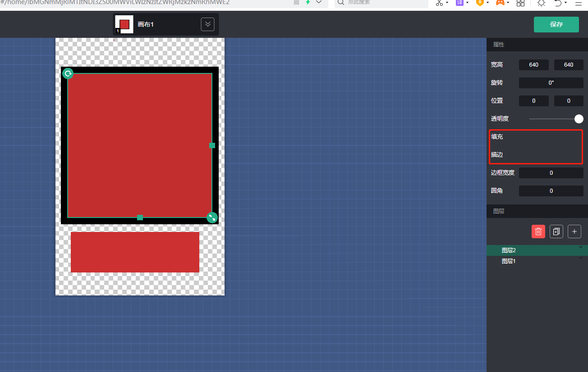Click the 圆角 corner radius input
The width and height of the screenshot is (588, 372).
pos(551,191)
